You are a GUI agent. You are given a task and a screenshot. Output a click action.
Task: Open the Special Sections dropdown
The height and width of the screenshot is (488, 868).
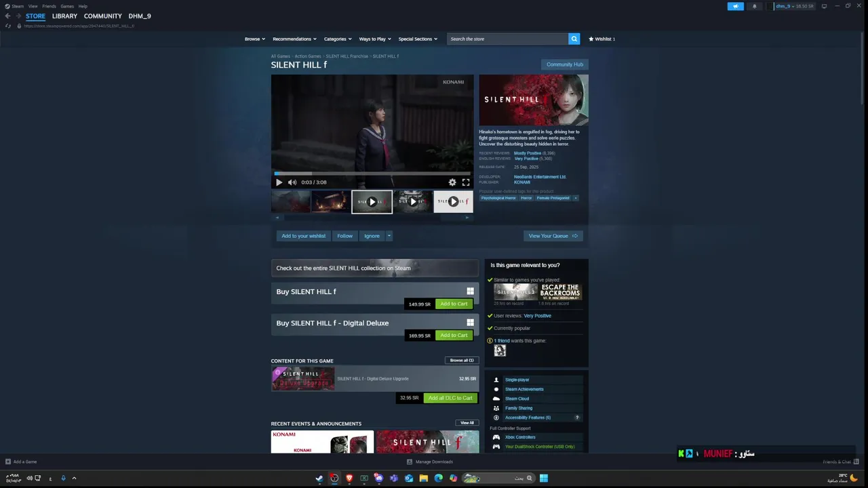point(418,39)
